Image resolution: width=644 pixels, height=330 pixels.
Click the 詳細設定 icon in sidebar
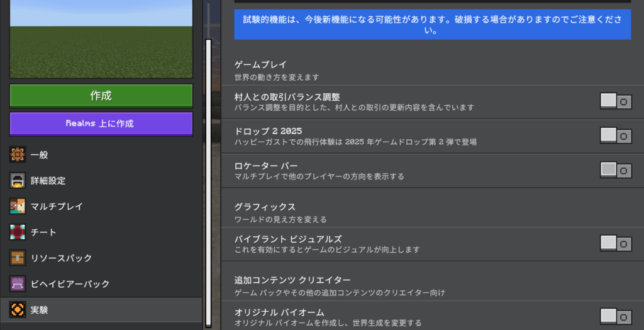coord(18,181)
